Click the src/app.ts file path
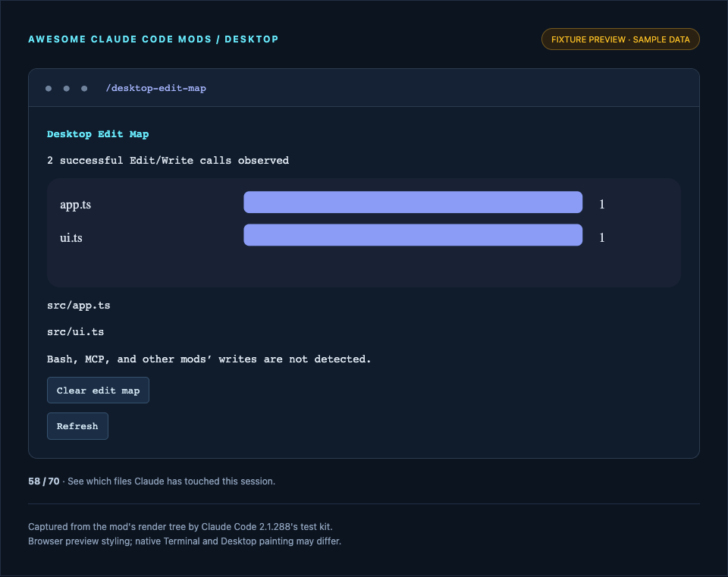 pyautogui.click(x=78, y=305)
